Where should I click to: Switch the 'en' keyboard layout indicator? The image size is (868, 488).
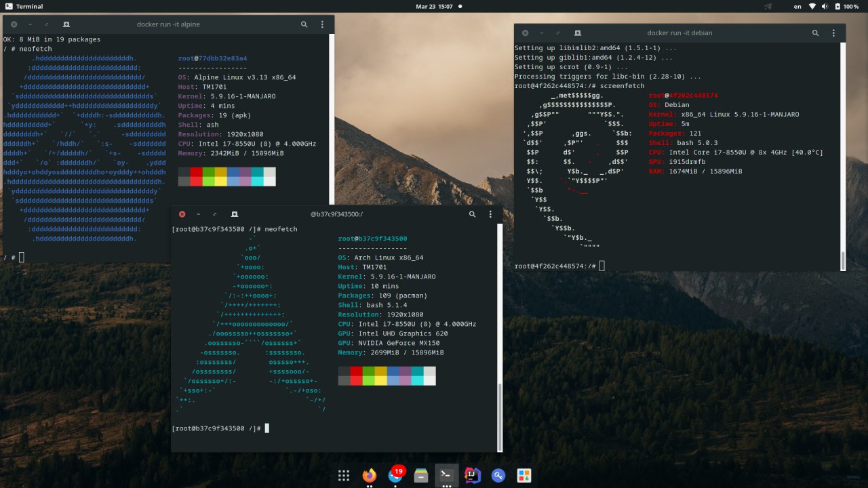pyautogui.click(x=797, y=6)
